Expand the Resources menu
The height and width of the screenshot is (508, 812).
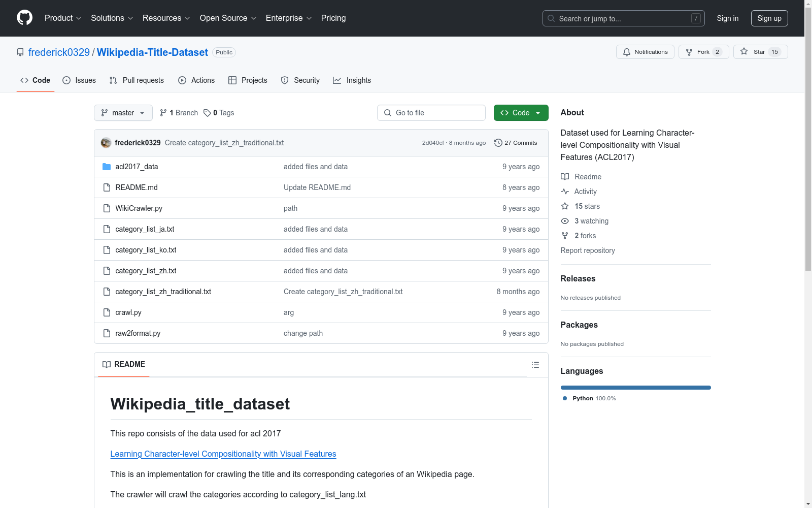pos(166,18)
